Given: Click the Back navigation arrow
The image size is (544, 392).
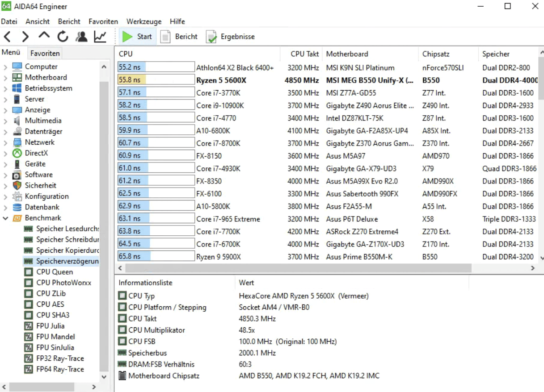Looking at the screenshot, I should click(7, 37).
